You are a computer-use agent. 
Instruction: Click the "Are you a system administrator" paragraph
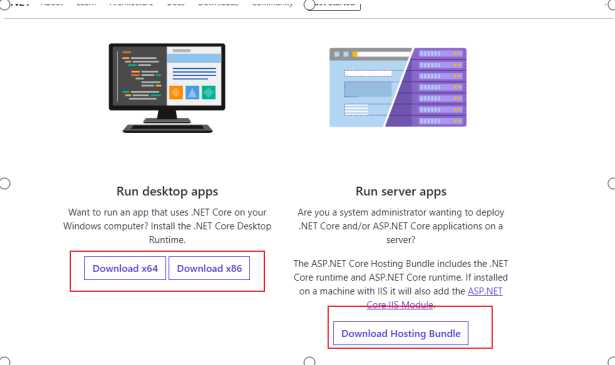[400, 226]
